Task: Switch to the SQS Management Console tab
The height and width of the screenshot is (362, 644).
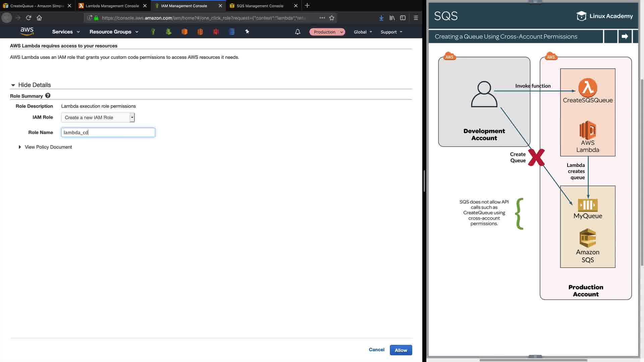Action: click(x=260, y=6)
